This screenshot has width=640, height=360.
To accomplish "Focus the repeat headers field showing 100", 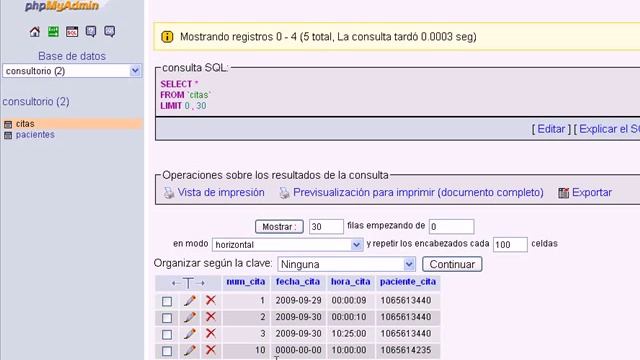I will point(510,245).
